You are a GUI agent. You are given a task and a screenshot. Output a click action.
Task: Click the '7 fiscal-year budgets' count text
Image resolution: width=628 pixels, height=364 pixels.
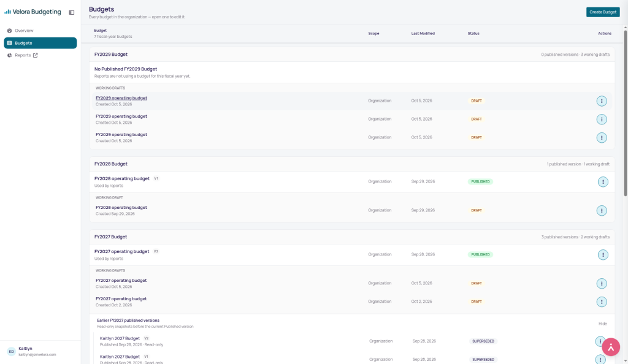[113, 37]
